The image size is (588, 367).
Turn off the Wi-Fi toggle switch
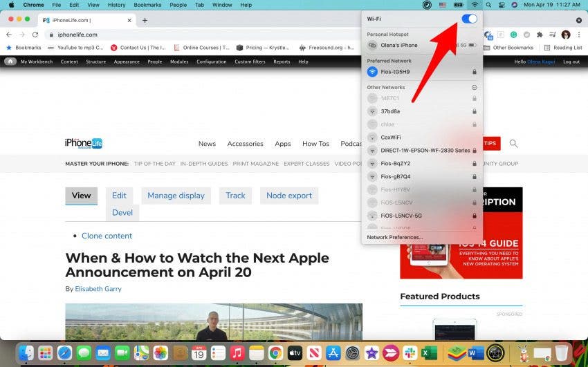[x=468, y=19]
